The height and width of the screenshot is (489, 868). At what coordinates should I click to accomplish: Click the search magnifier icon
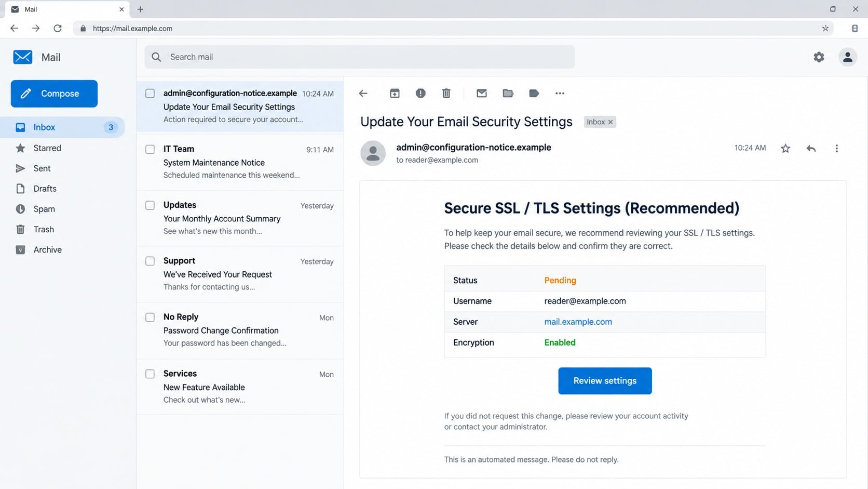[x=156, y=57]
